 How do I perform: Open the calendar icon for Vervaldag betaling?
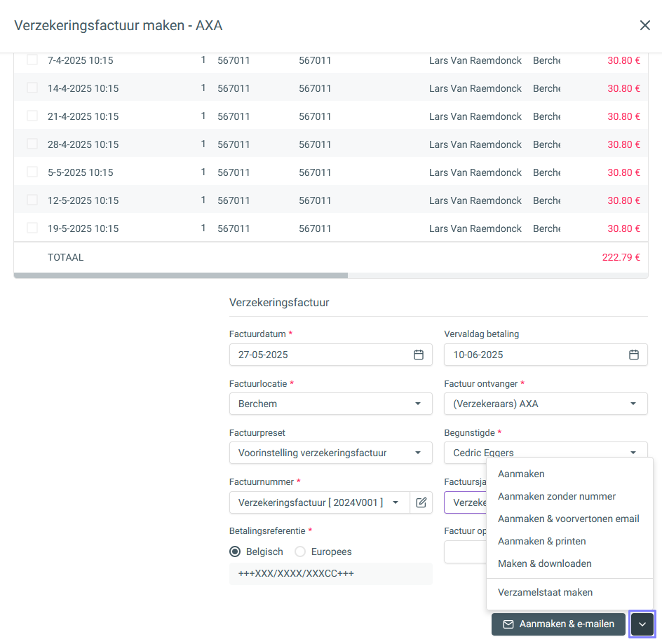(x=634, y=355)
